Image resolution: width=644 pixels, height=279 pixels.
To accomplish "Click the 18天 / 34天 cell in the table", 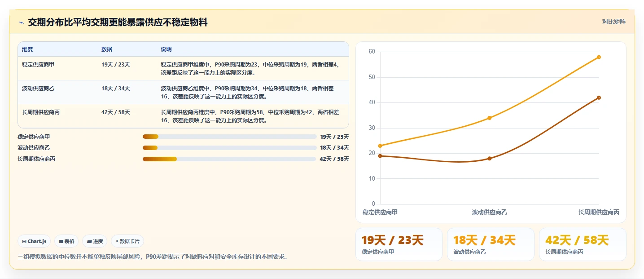I will pos(116,89).
